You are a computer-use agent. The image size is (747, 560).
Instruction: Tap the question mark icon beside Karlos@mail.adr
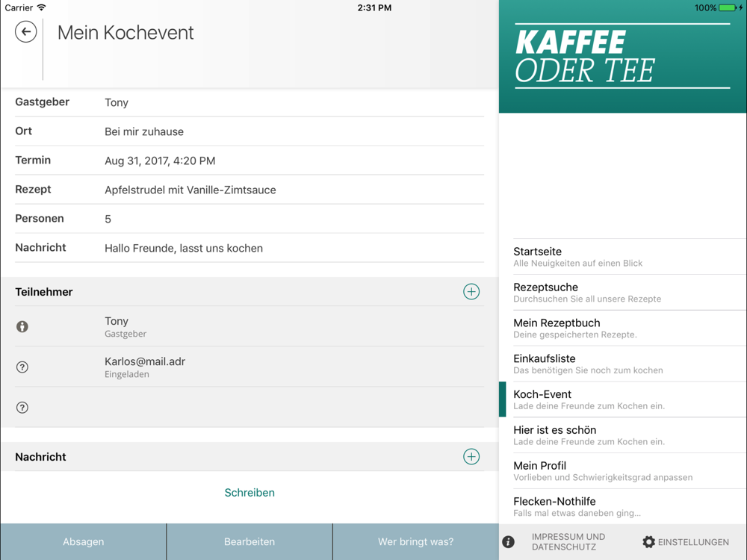click(x=22, y=367)
